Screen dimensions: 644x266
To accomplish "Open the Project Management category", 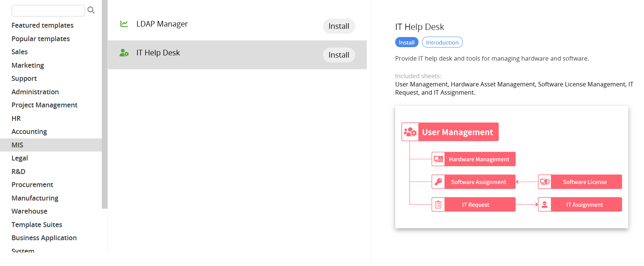I will [44, 105].
